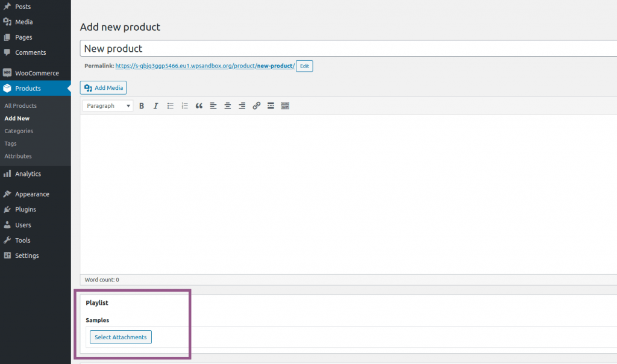Add a blockquote to the content
617x364 pixels.
[199, 106]
